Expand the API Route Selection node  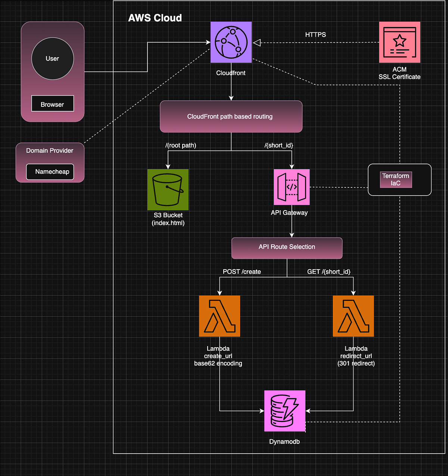pyautogui.click(x=287, y=247)
